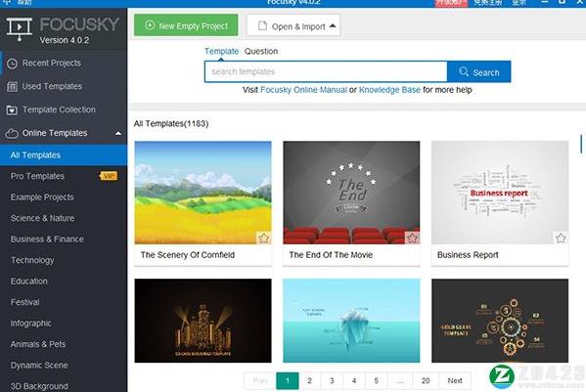586x392 pixels.
Task: Switch to the Question tab
Action: 261,52
